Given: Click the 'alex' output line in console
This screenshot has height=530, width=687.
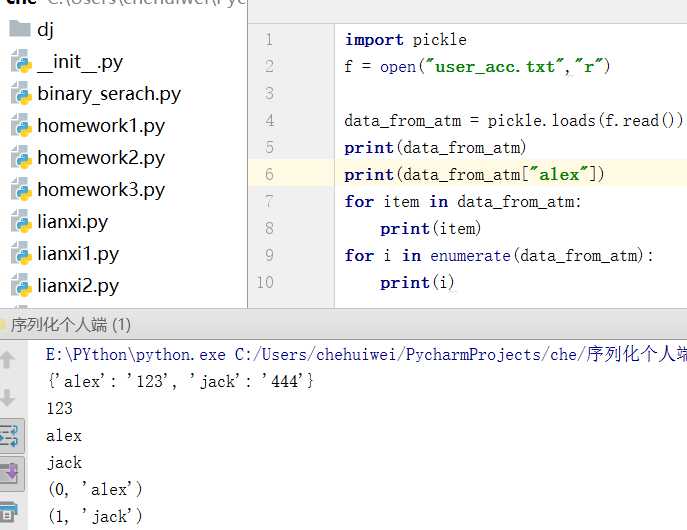Looking at the screenshot, I should click(64, 435).
